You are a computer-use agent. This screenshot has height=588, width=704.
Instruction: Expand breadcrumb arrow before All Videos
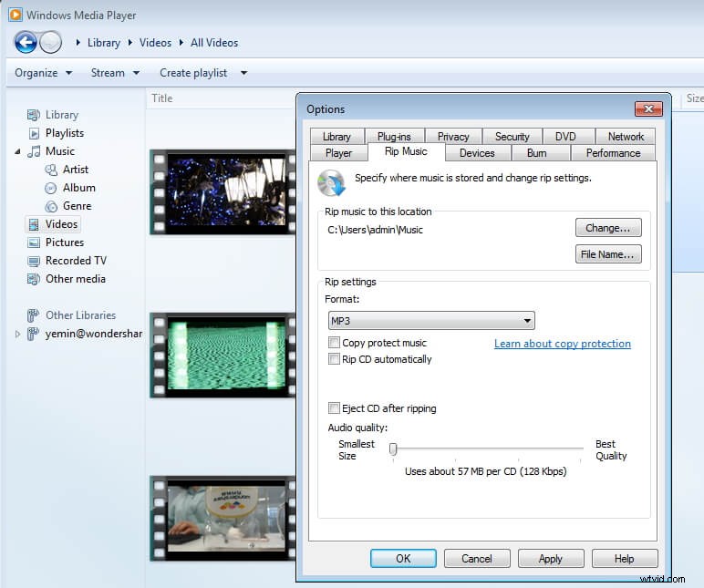coord(181,43)
